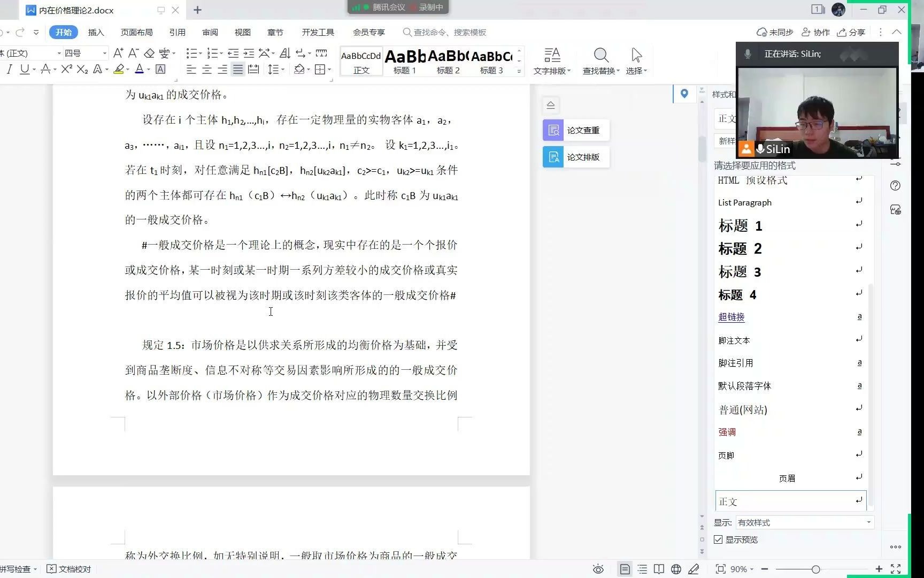The width and height of the screenshot is (924, 578).
Task: Toggle ruler tab stops icon
Action: [x=321, y=53]
